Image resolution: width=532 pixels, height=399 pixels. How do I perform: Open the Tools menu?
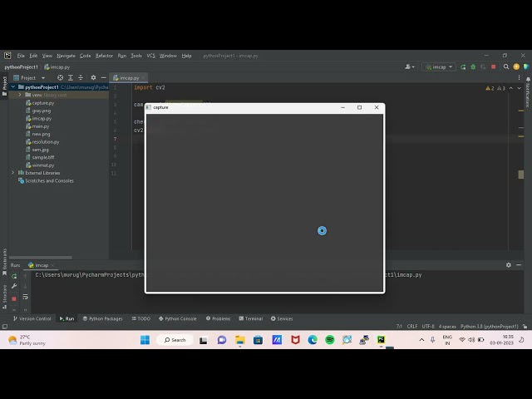click(x=136, y=56)
